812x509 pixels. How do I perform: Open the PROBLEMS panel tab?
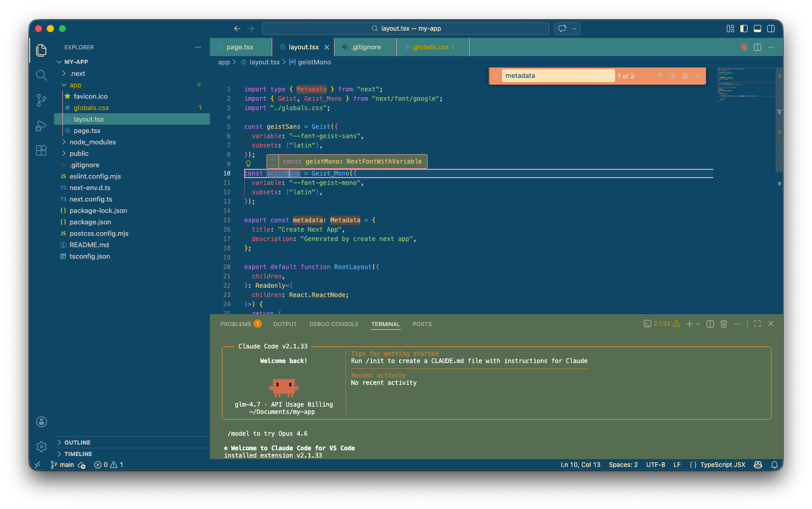click(x=241, y=324)
